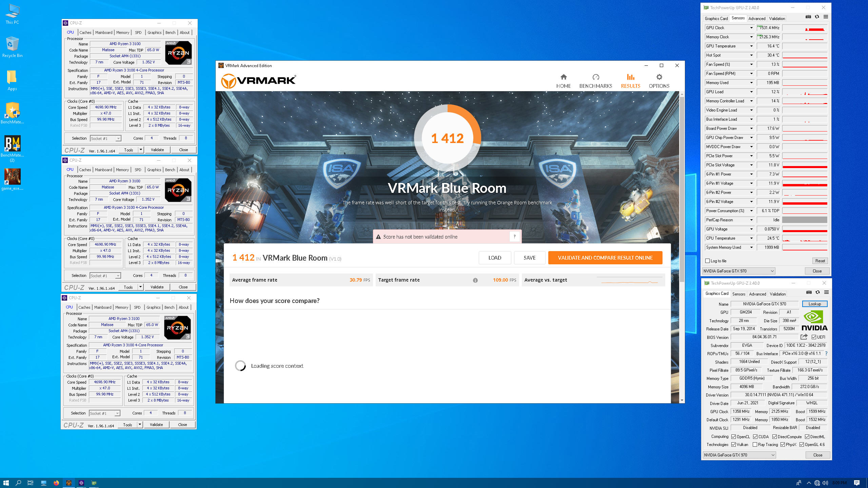Click refresh icon in GPU-Z Graphics Card window
868x488 pixels.
pos(818,292)
